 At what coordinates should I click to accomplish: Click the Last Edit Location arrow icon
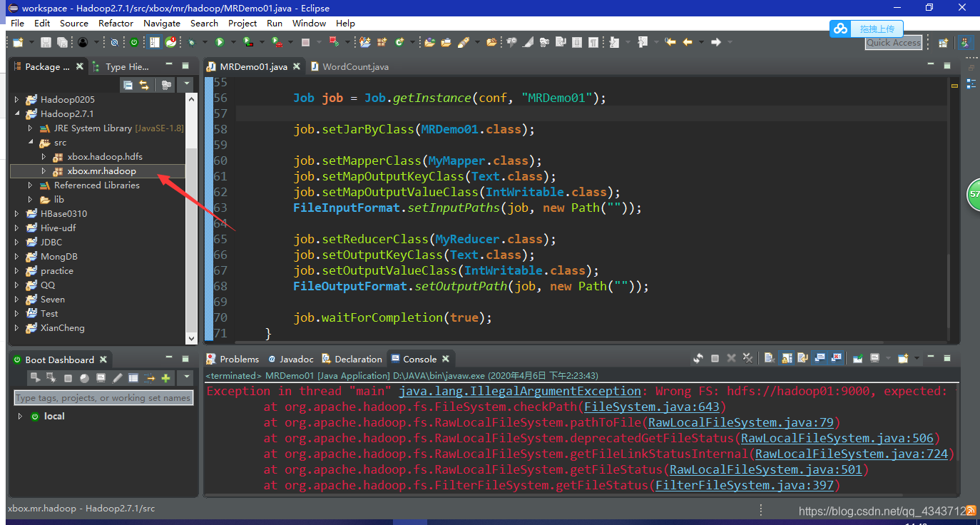[x=670, y=42]
